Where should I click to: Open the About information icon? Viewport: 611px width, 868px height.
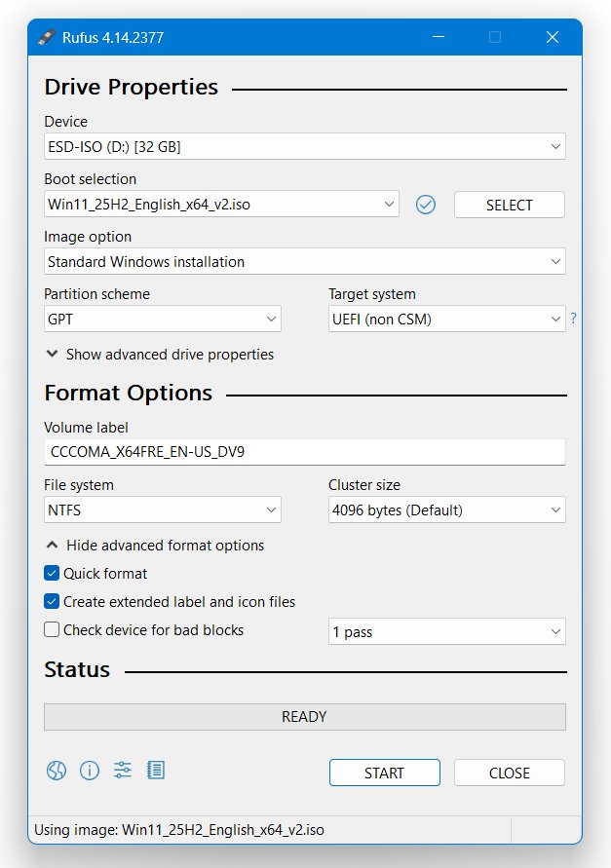[90, 770]
